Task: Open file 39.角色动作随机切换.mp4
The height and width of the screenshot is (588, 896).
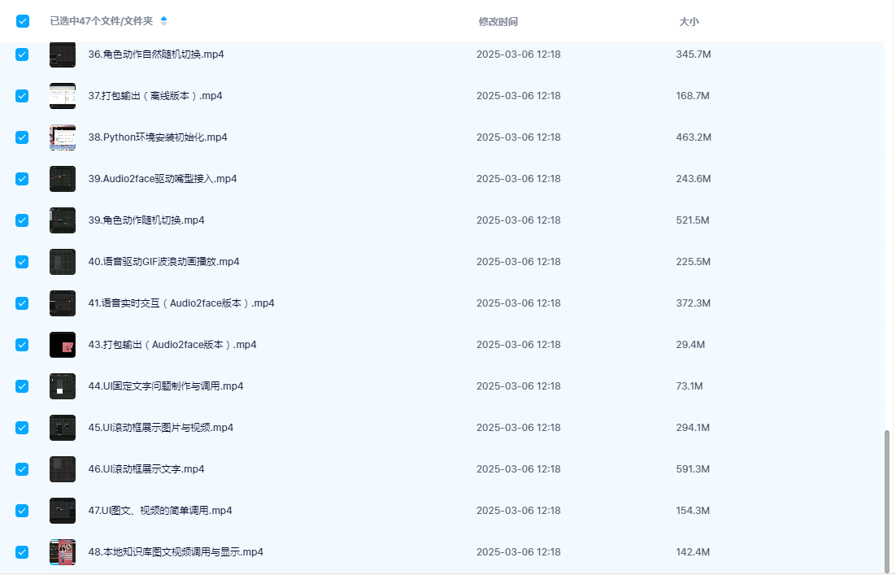Action: pyautogui.click(x=146, y=220)
